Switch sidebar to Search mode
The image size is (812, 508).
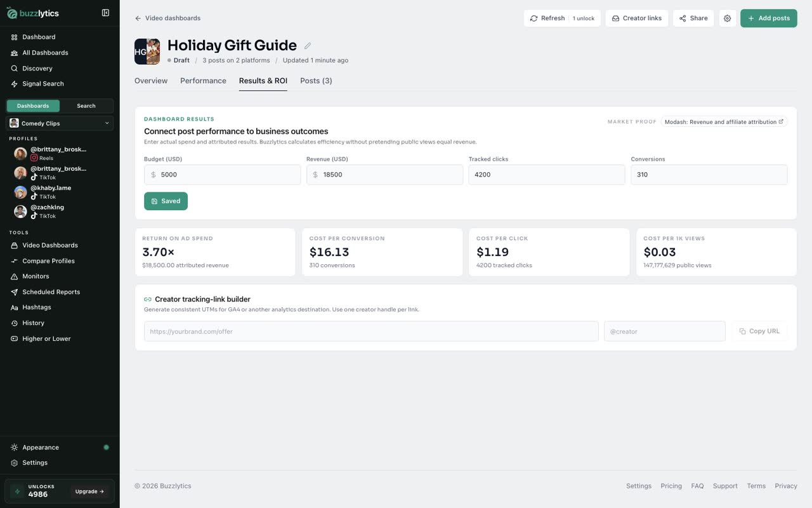(86, 106)
